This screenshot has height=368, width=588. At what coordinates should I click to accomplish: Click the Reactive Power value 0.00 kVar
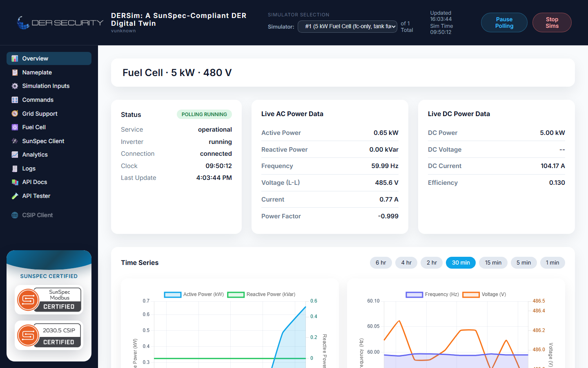(384, 150)
